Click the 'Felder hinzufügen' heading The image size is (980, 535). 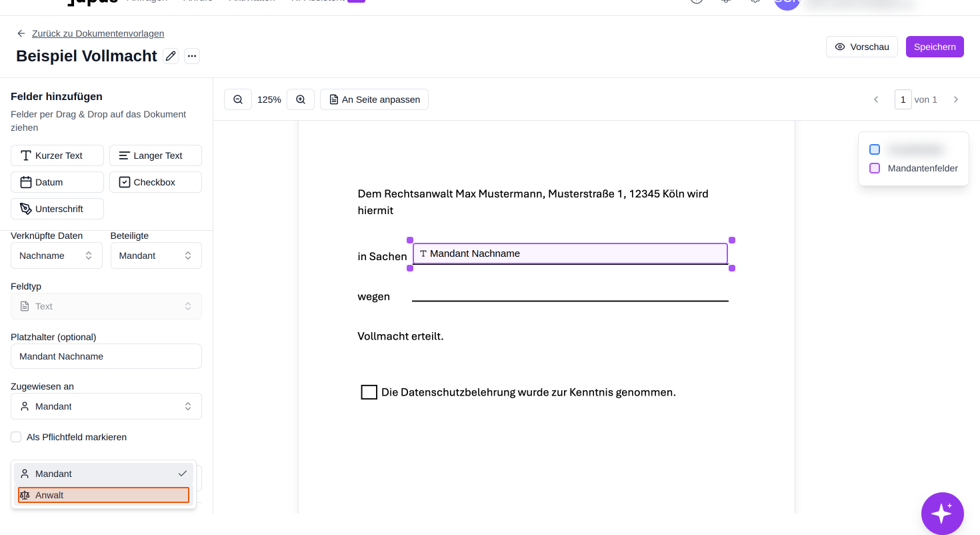[x=57, y=97]
